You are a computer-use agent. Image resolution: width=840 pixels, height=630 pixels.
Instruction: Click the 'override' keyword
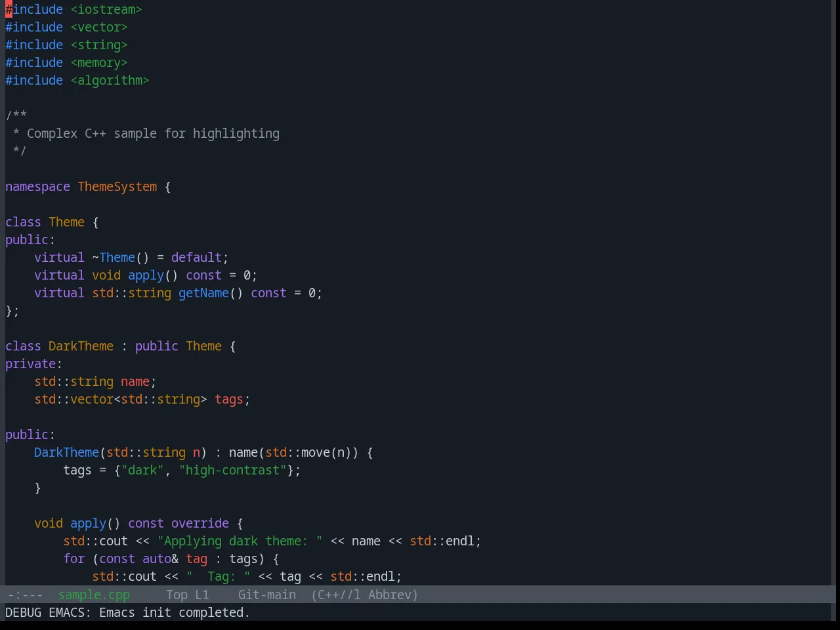[200, 523]
